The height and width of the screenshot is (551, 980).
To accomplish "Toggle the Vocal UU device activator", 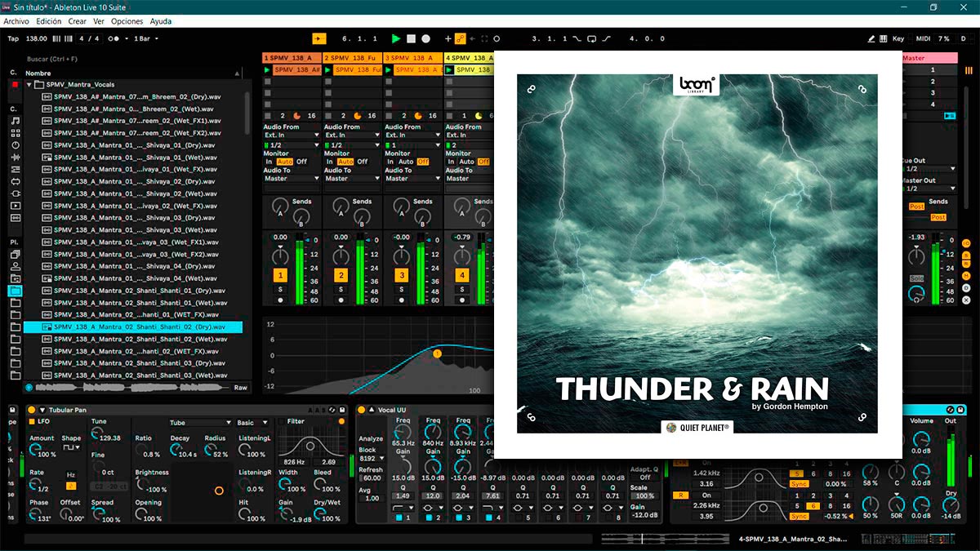I will [x=362, y=410].
